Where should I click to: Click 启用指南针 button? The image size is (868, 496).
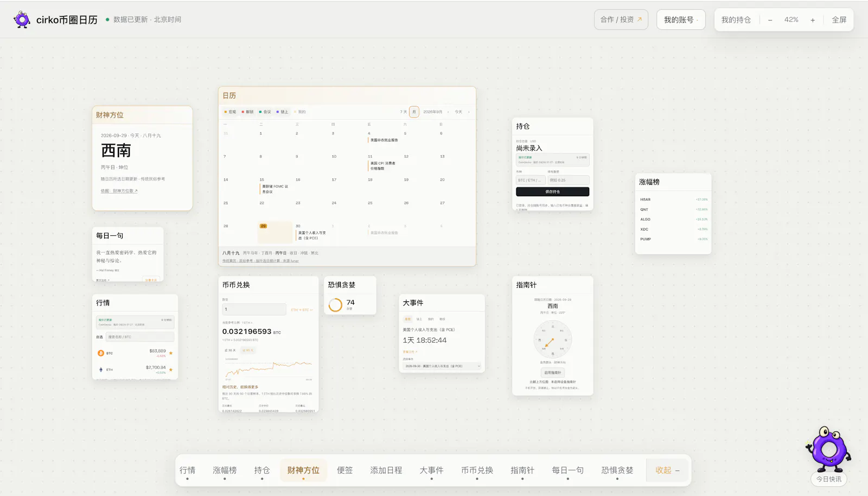tap(553, 372)
